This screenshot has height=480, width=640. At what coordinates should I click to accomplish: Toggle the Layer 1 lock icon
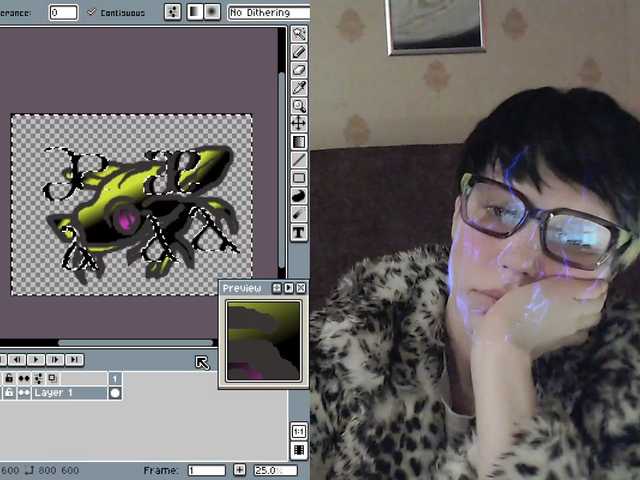(x=9, y=393)
